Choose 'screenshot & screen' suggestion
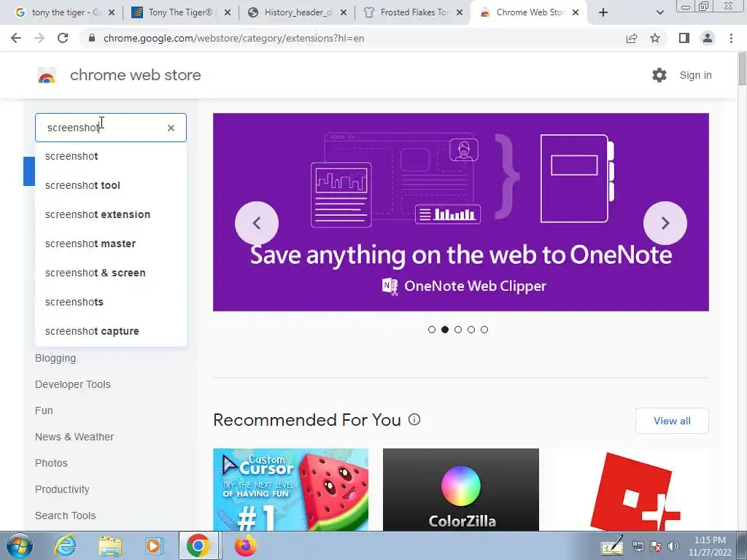 (111, 273)
